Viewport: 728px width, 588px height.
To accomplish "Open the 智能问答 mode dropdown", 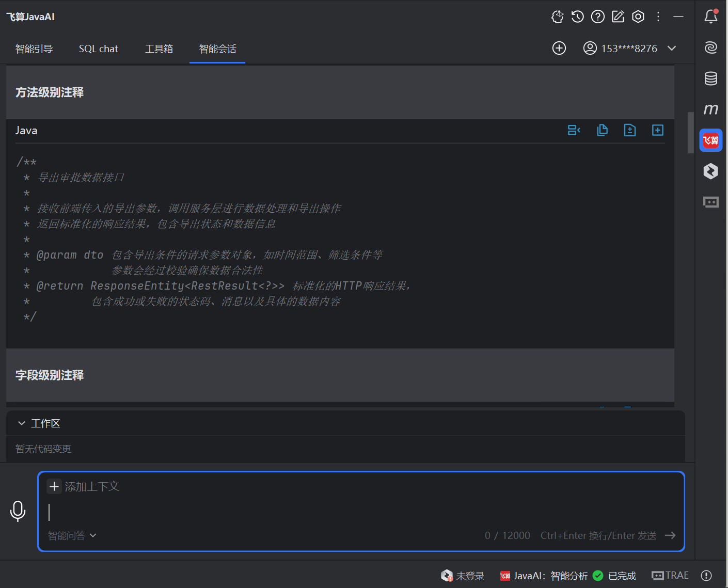I will tap(72, 535).
